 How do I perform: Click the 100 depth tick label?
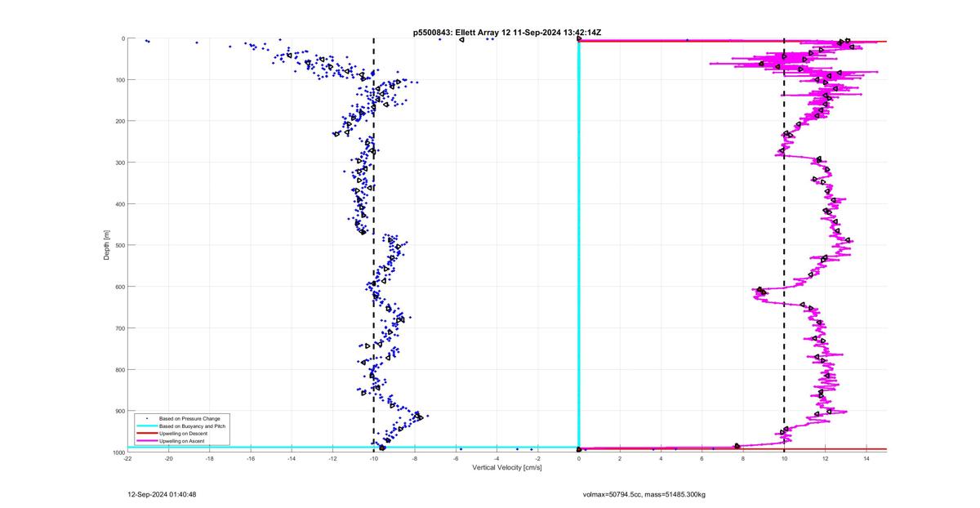(x=118, y=80)
